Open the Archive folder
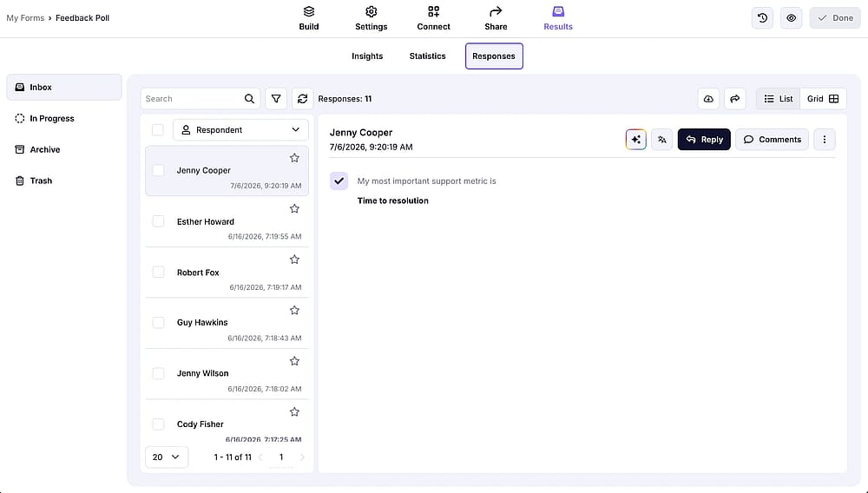The width and height of the screenshot is (868, 493). pyautogui.click(x=64, y=149)
